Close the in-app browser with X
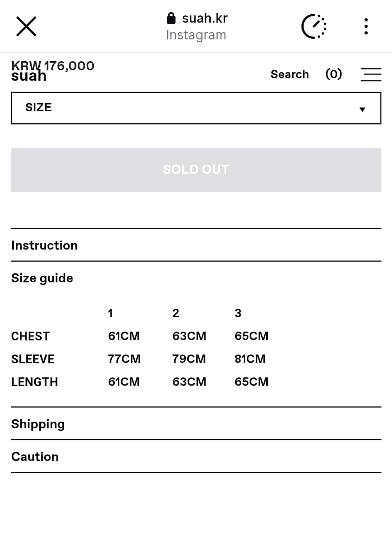 point(26,26)
